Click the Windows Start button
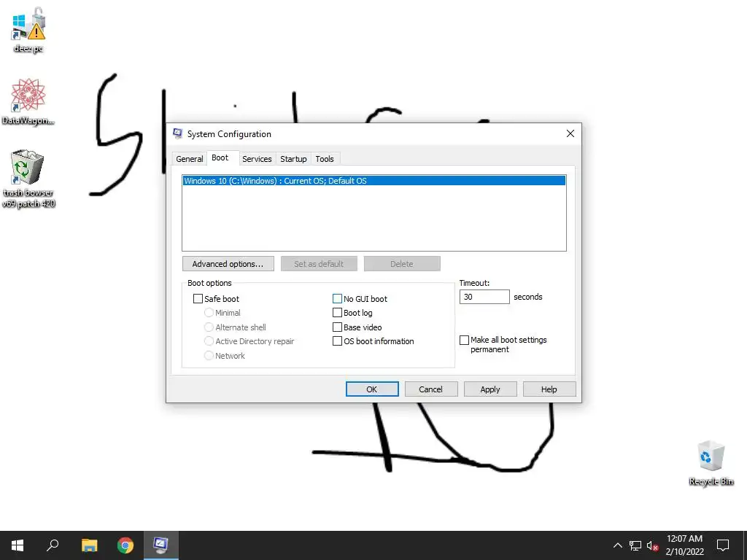The image size is (747, 560). tap(18, 545)
